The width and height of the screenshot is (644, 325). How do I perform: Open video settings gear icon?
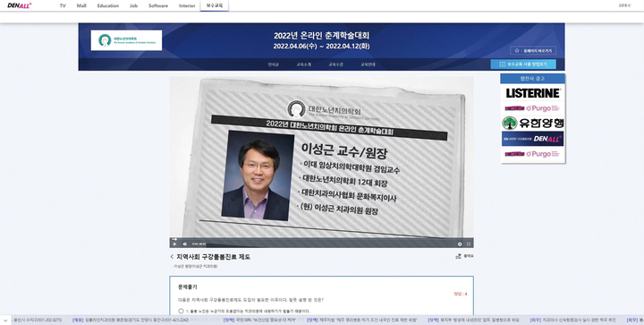[x=460, y=244]
